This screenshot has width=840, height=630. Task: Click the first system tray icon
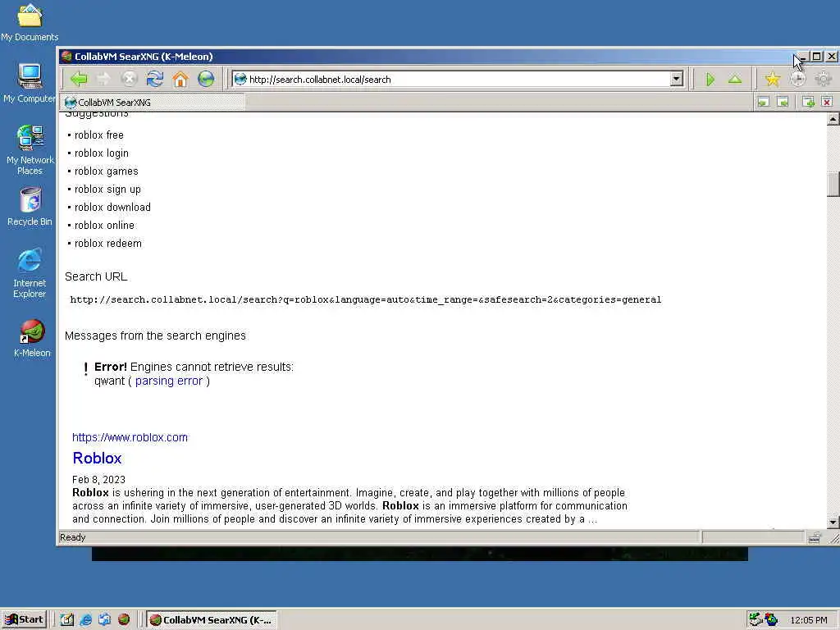pos(756,620)
